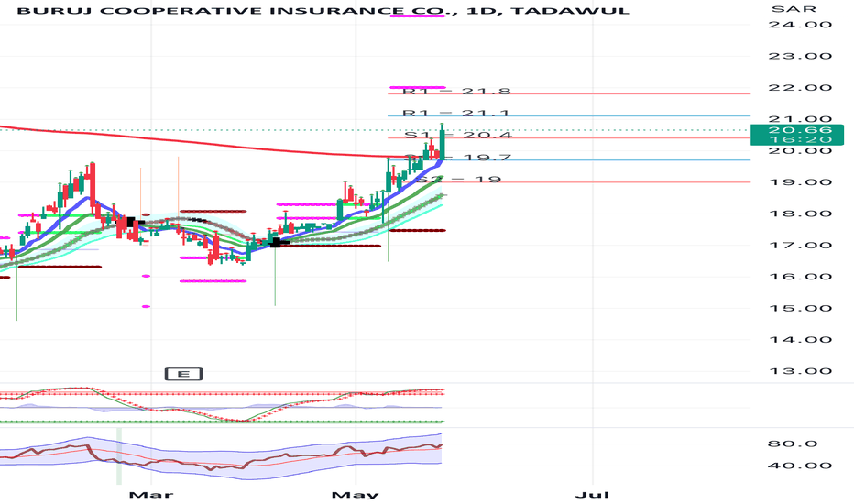Click the 16.00 price axis label

coord(800,277)
